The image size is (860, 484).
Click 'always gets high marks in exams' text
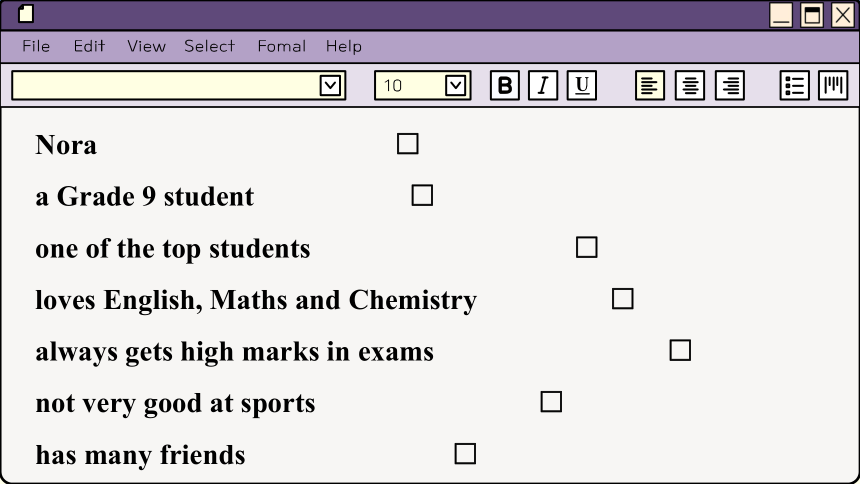click(235, 352)
